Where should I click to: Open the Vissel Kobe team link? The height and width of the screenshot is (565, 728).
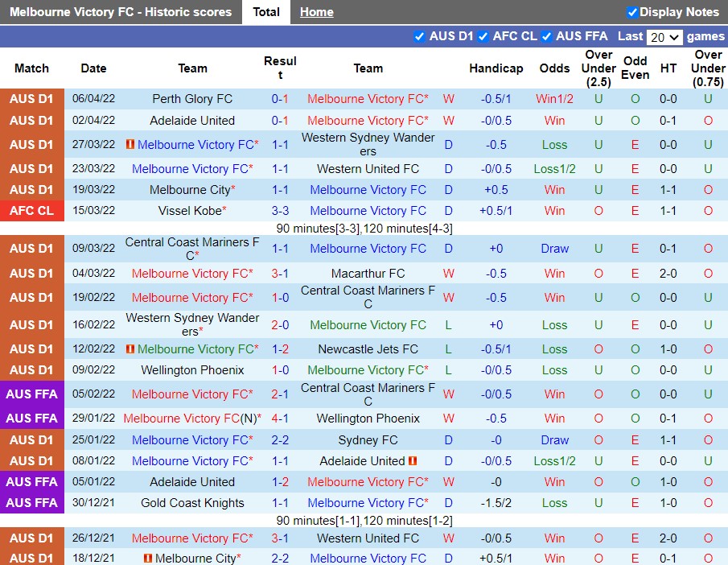[189, 211]
